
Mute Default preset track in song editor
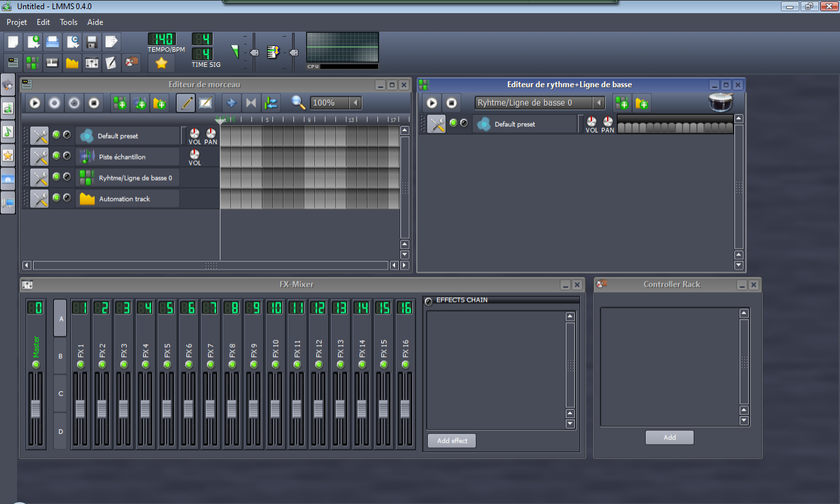point(56,135)
